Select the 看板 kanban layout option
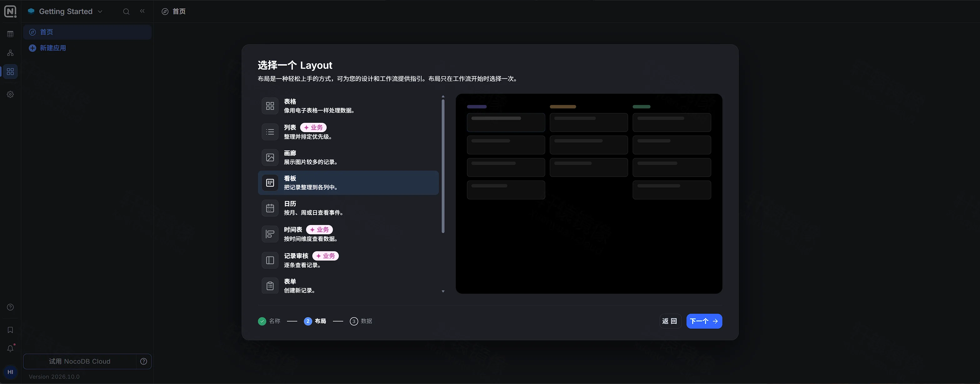 point(348,183)
